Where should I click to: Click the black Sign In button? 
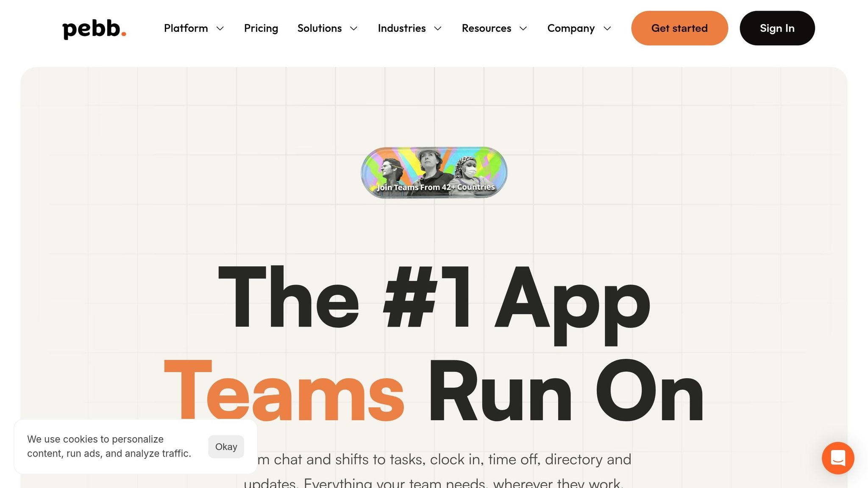click(x=777, y=28)
